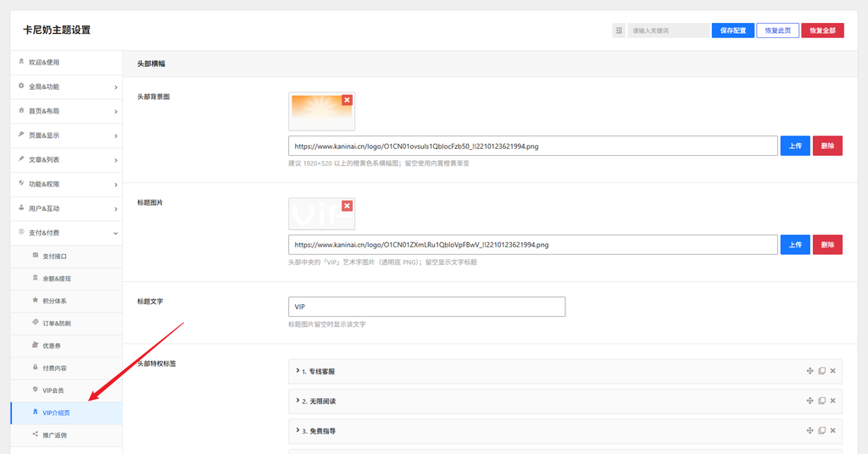Delete the 免费指导 tag row
Viewport: 868px width, 454px height.
click(x=832, y=431)
